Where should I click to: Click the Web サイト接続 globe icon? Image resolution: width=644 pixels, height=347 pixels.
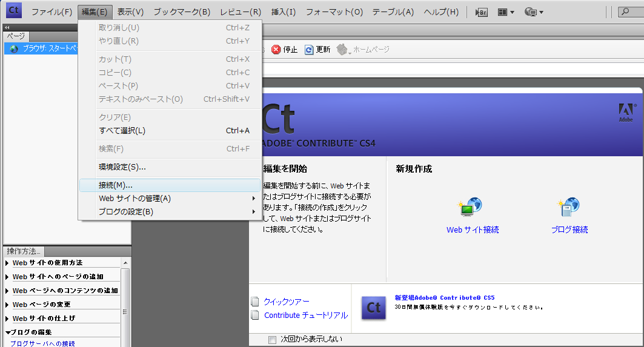(x=471, y=208)
